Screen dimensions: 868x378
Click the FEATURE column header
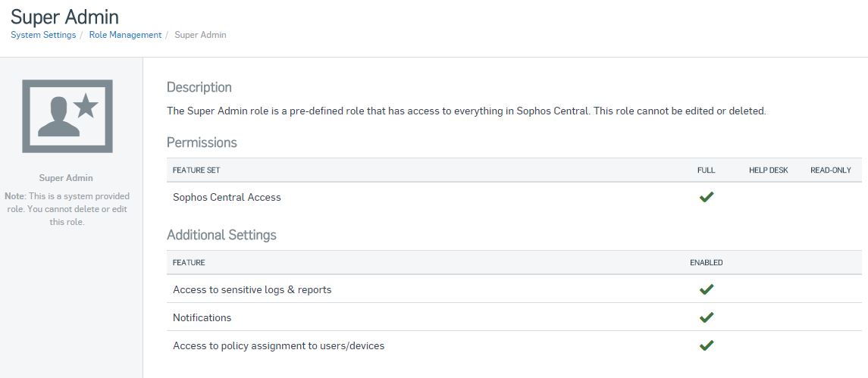[189, 263]
